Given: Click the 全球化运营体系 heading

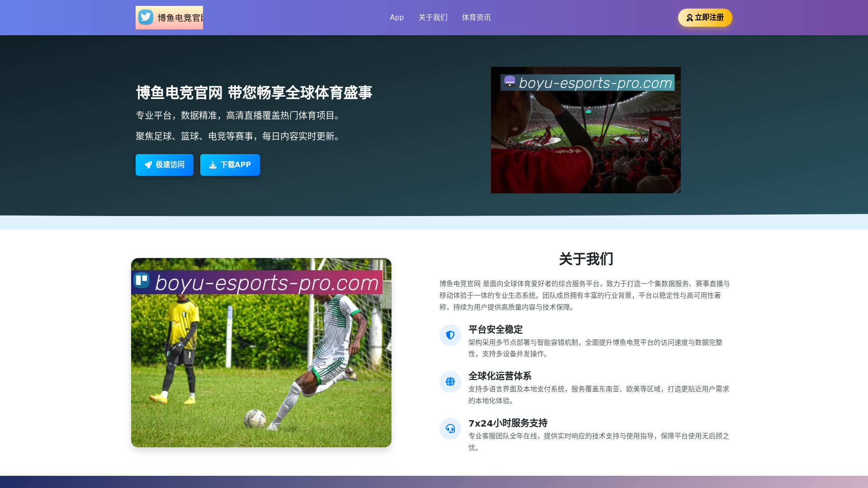Looking at the screenshot, I should (x=500, y=376).
